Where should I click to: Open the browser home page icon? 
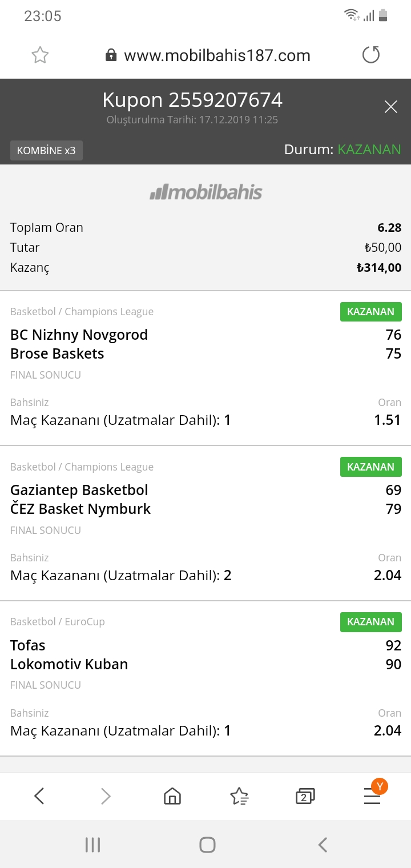[172, 795]
